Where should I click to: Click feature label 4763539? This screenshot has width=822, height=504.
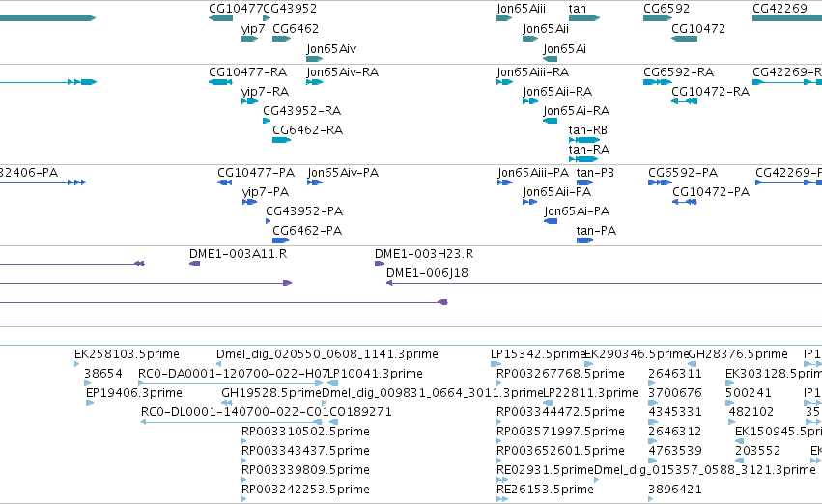coord(674,452)
